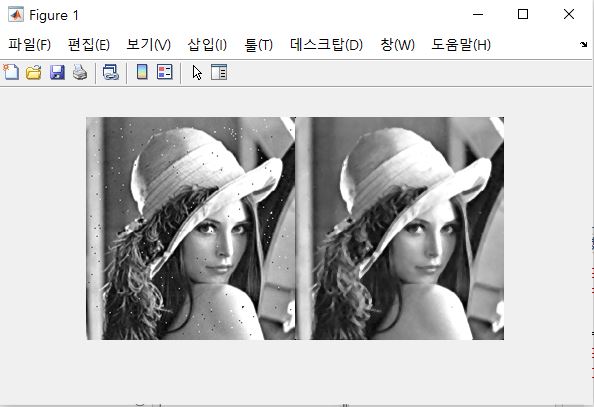Click the New Figure toolbar icon

point(11,72)
